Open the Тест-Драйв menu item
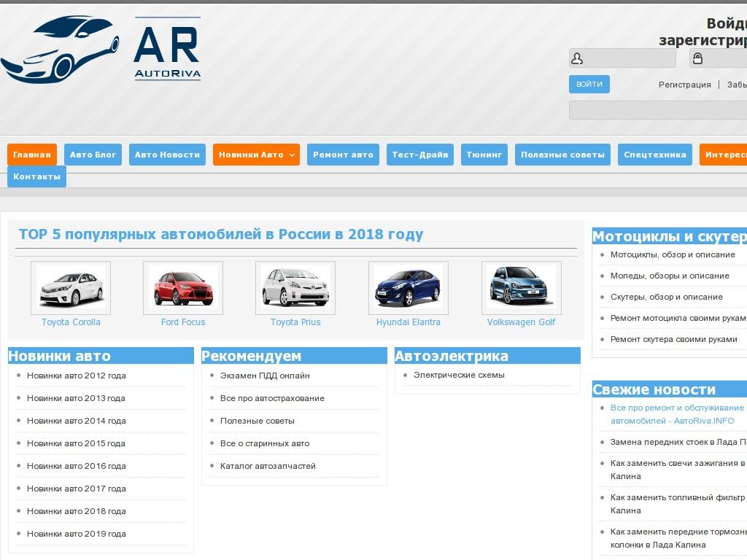 point(419,155)
